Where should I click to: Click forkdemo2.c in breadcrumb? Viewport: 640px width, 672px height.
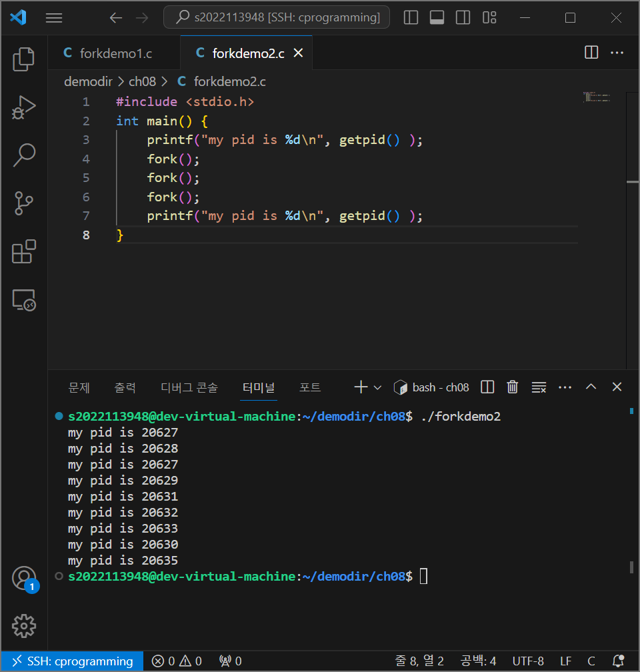click(229, 81)
